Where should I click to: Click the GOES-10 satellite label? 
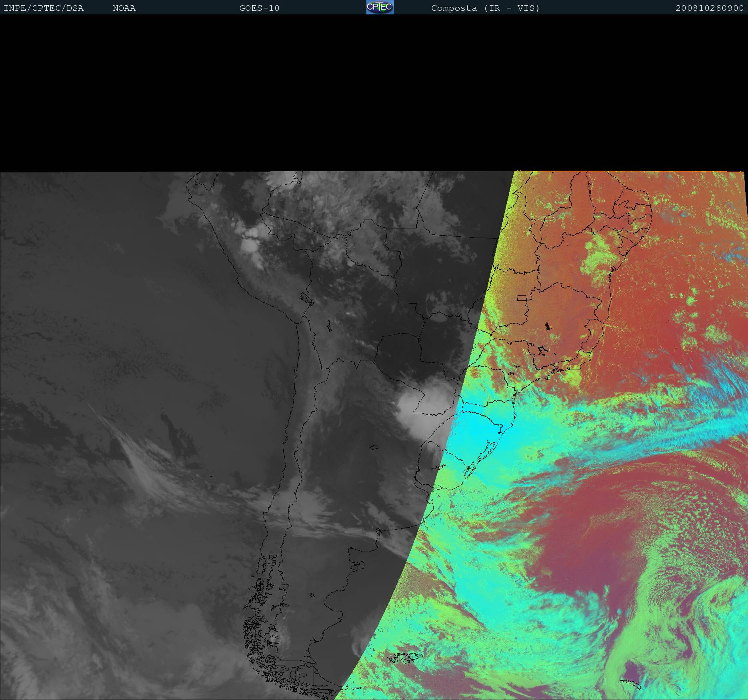tap(259, 8)
